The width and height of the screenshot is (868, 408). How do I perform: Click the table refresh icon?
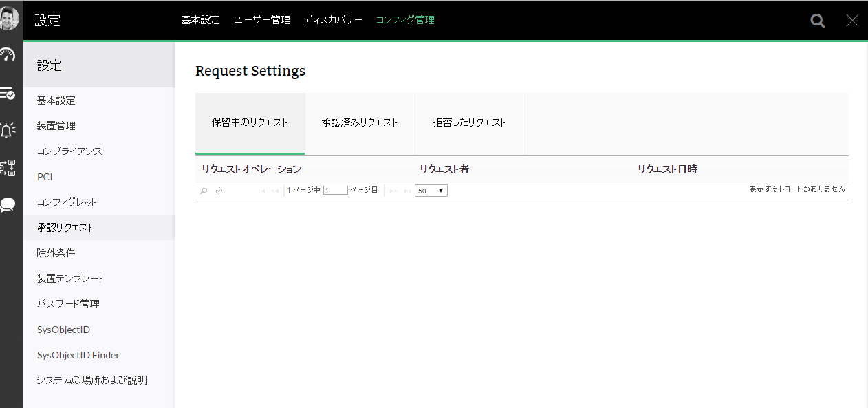219,191
